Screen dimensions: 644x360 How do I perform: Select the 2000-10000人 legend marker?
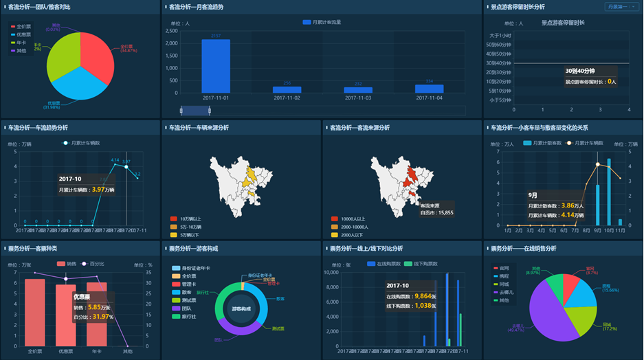point(335,227)
